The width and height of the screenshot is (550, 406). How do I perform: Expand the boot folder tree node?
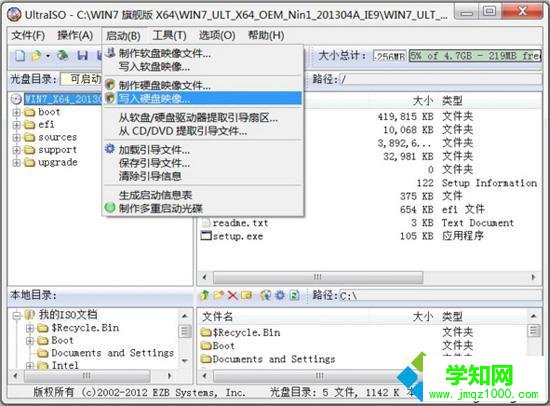(16, 112)
